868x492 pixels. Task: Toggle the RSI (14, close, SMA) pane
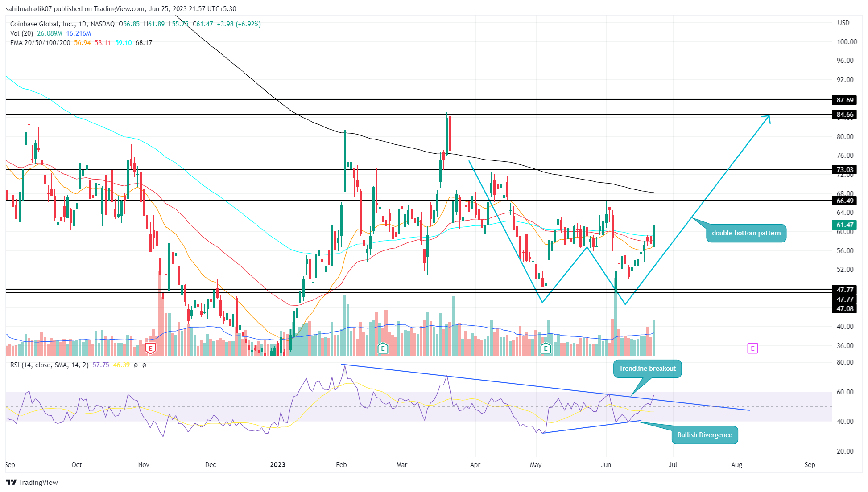[49, 365]
